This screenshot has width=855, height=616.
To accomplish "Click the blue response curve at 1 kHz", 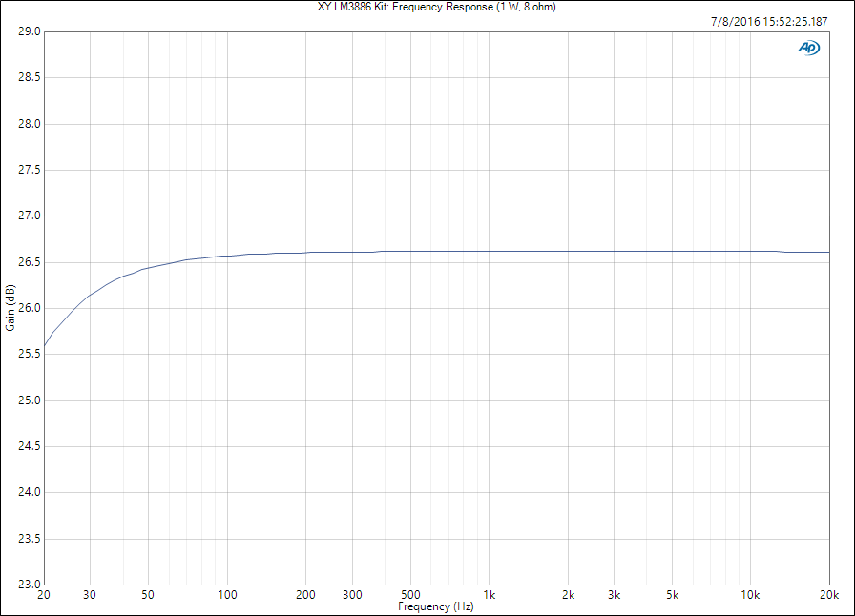I will [x=490, y=252].
